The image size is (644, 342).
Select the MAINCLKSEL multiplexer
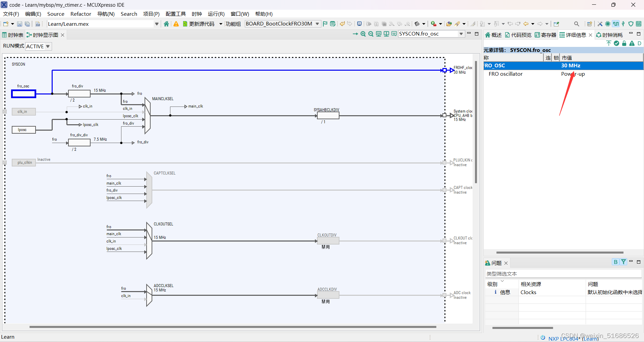click(148, 116)
